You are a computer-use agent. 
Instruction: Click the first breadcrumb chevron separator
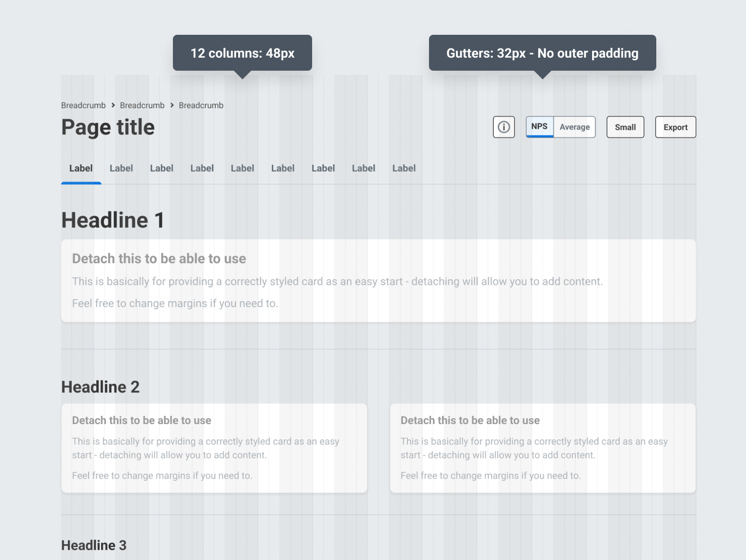point(113,105)
